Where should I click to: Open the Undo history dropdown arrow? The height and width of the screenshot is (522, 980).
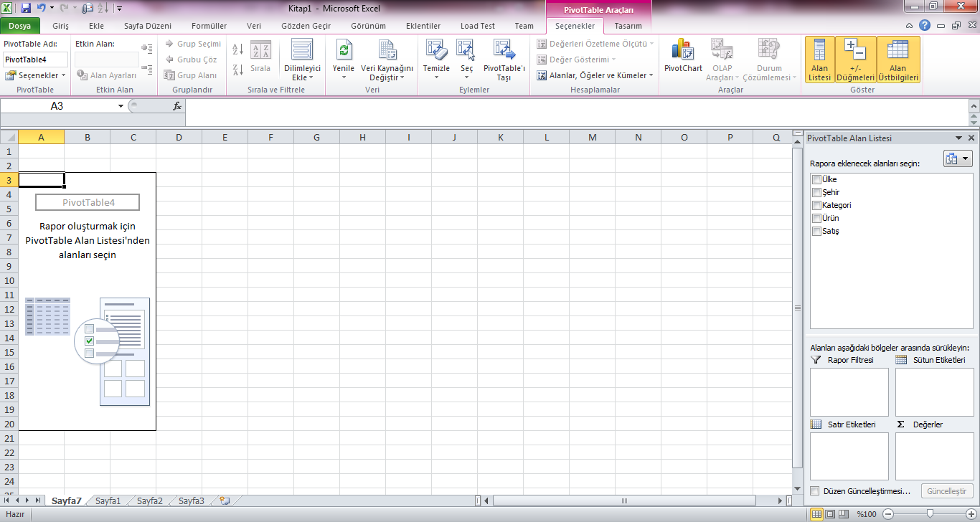(52, 9)
